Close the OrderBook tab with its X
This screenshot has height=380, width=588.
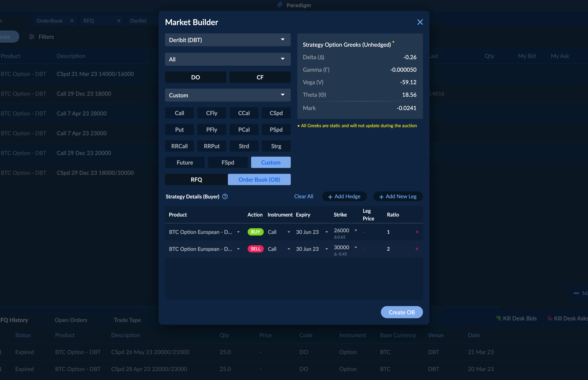(x=72, y=21)
